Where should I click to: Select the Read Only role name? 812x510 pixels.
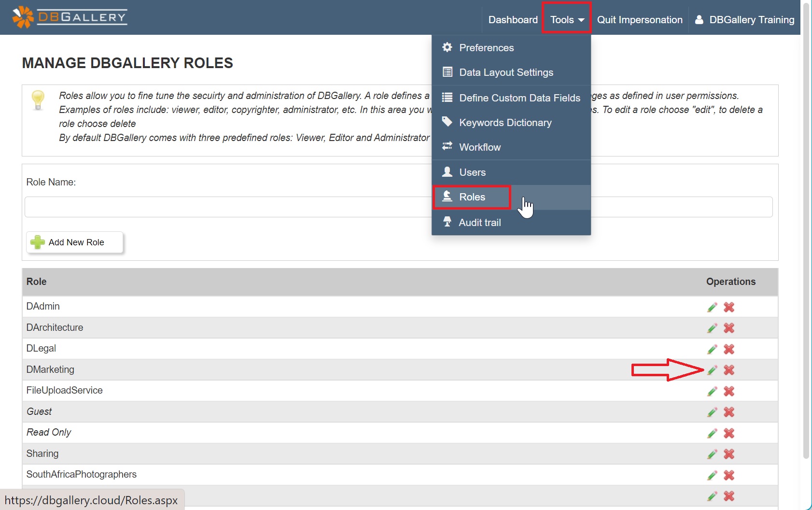tap(49, 432)
